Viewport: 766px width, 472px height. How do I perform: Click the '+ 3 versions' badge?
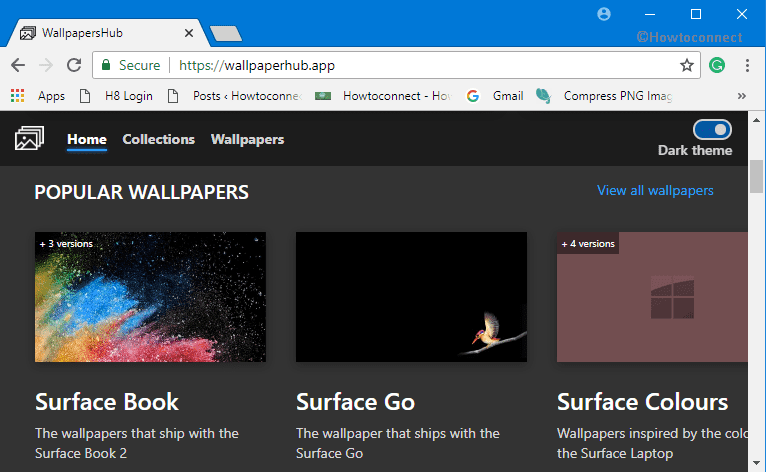pos(66,243)
